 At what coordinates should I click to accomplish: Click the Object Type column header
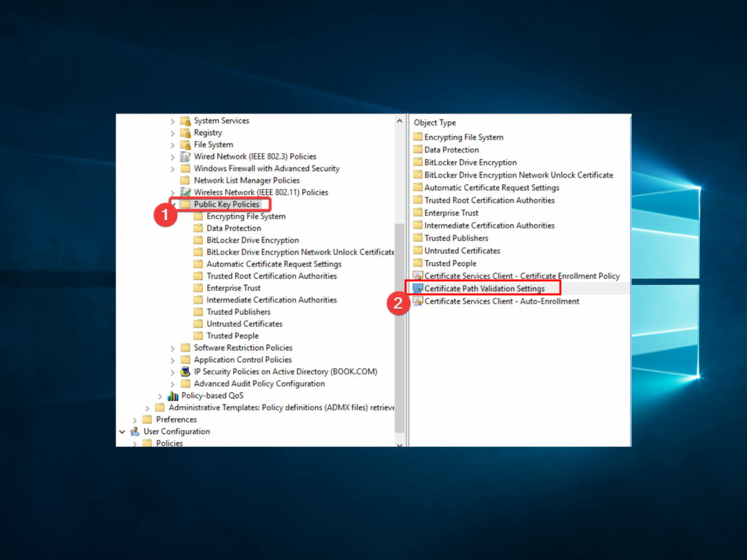coord(435,123)
